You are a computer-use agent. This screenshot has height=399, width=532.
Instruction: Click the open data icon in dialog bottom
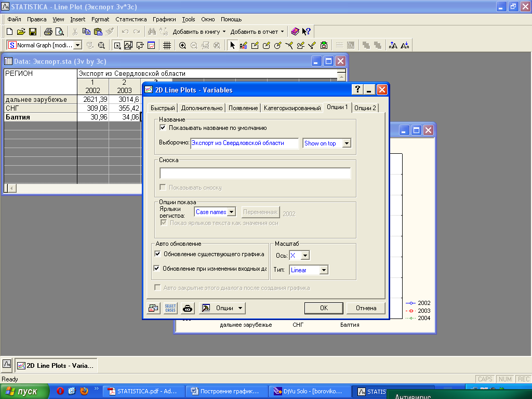tap(153, 308)
